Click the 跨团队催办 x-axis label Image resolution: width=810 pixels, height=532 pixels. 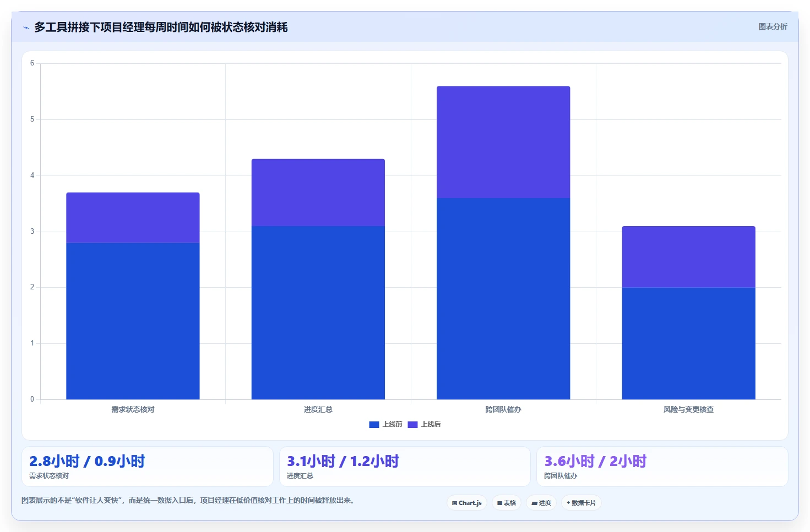[503, 409]
